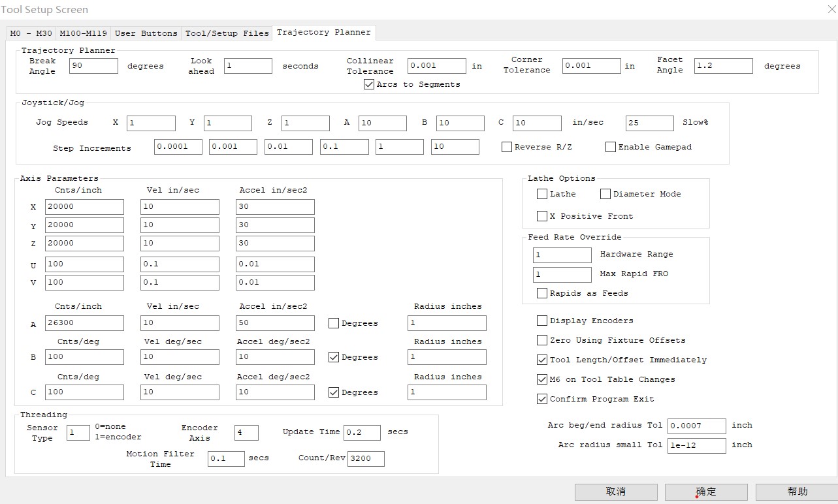Tick Rapids as Feeds checkbox
838x504 pixels.
pyautogui.click(x=542, y=293)
